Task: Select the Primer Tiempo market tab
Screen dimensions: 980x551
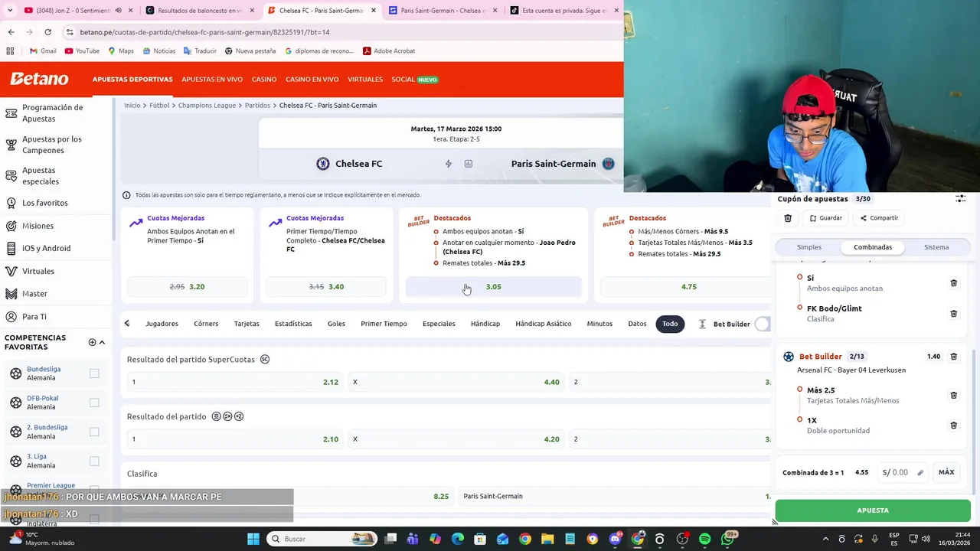Action: [384, 324]
